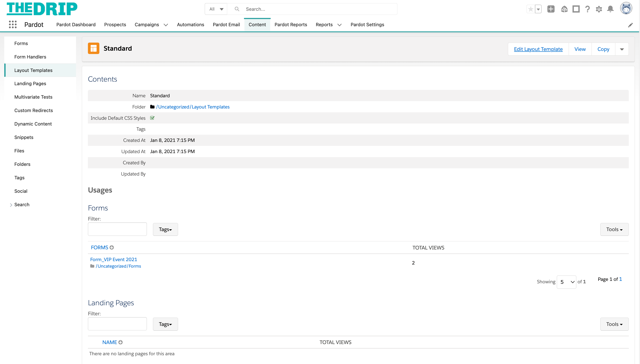Select Layout Templates in the sidebar
Image resolution: width=640 pixels, height=364 pixels.
[x=40, y=70]
